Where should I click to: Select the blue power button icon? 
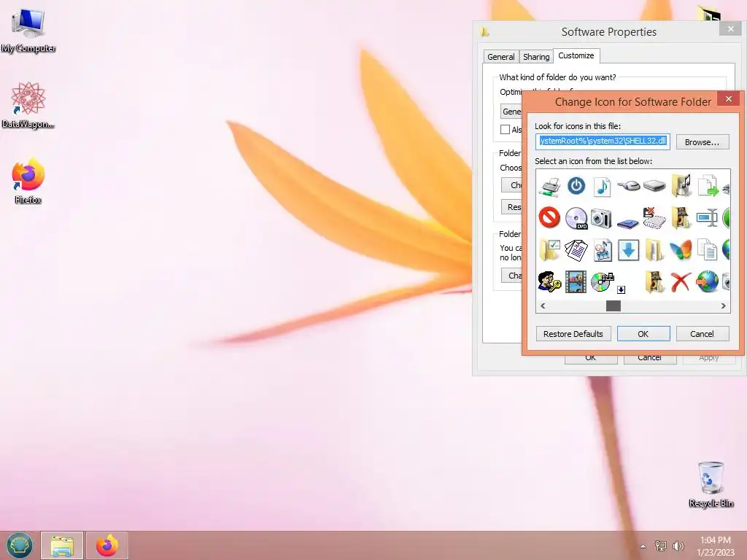576,186
